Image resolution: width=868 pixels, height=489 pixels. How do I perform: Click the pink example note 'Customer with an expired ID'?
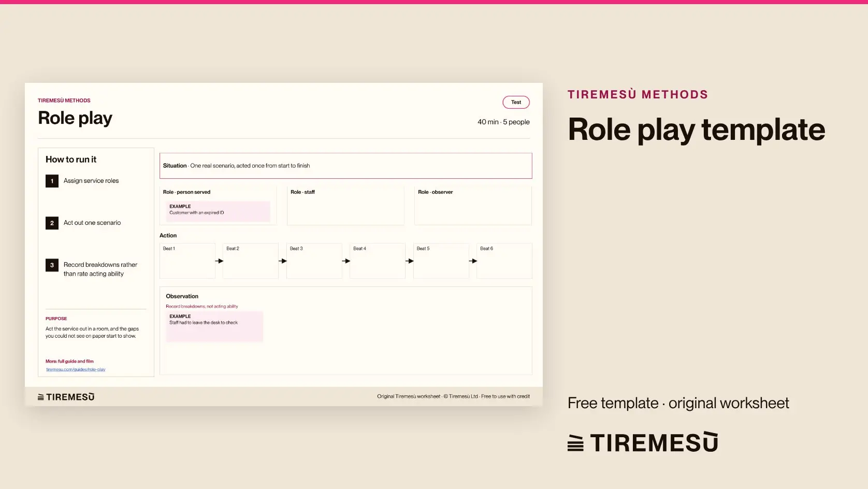coord(218,211)
